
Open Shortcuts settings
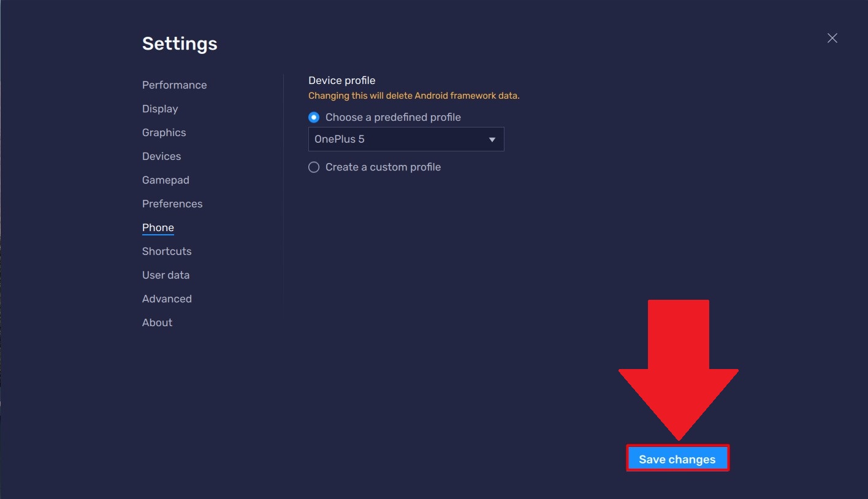(167, 251)
